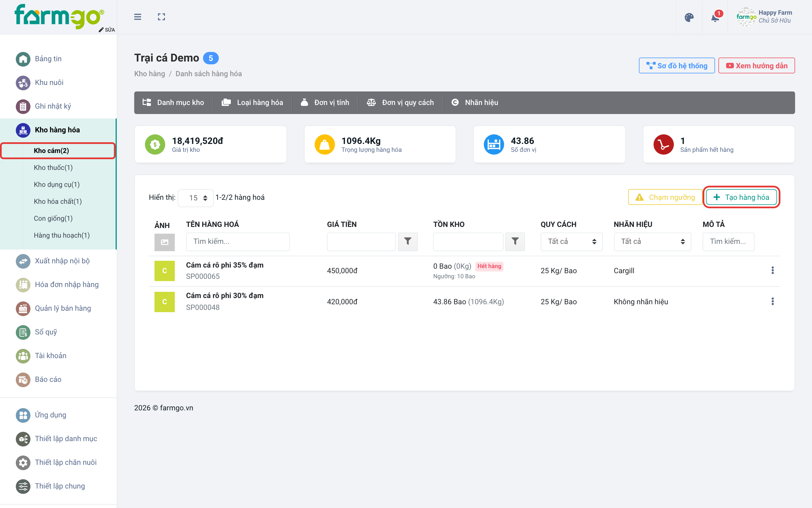Switch to Đơn vị quy cách tab
Screen dimensions: 812x508
click(x=400, y=102)
